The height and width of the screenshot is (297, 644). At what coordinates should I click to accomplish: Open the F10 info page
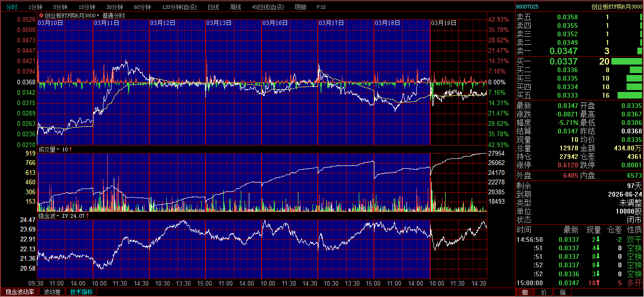(x=321, y=7)
